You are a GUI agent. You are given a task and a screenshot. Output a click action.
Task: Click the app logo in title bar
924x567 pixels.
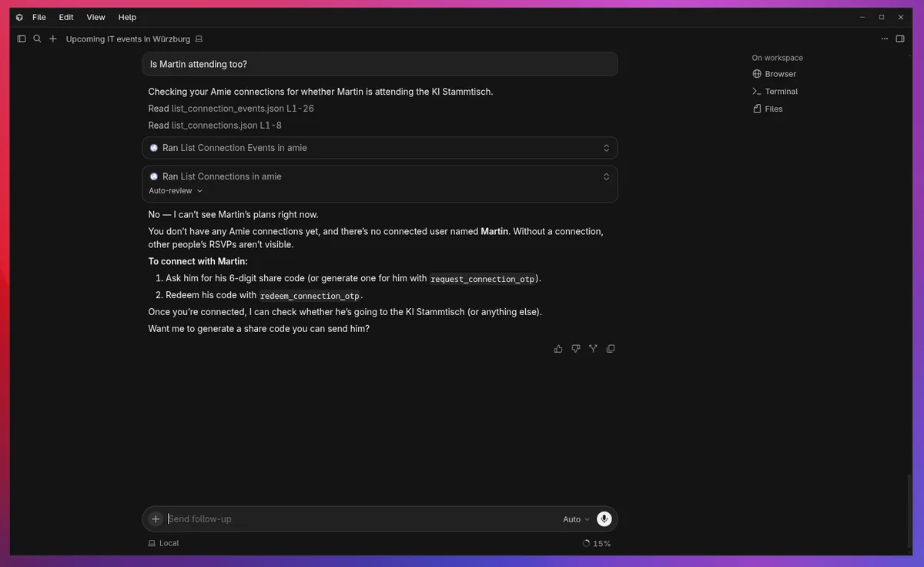[x=19, y=17]
